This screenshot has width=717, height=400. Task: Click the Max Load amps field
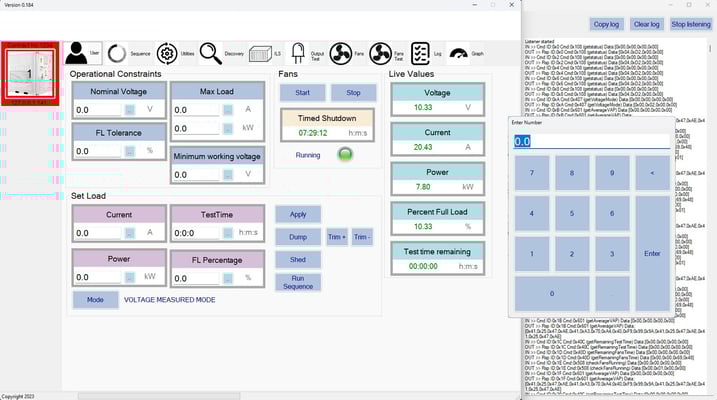click(x=196, y=110)
